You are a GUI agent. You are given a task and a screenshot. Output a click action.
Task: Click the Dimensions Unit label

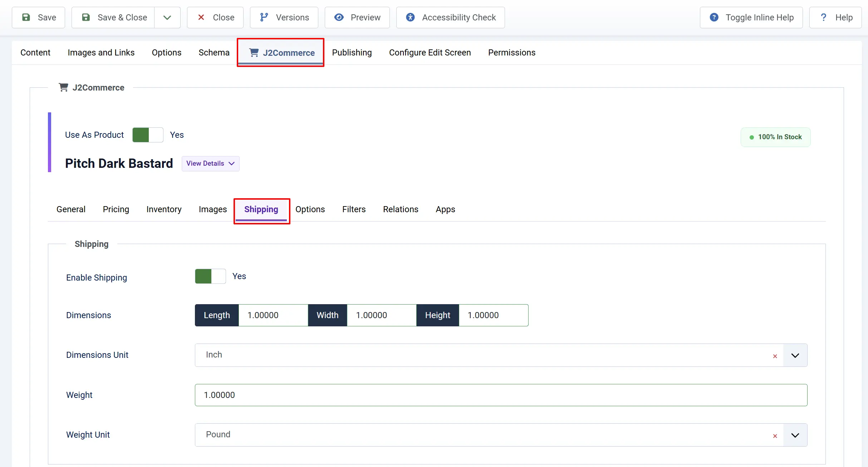coord(97,355)
